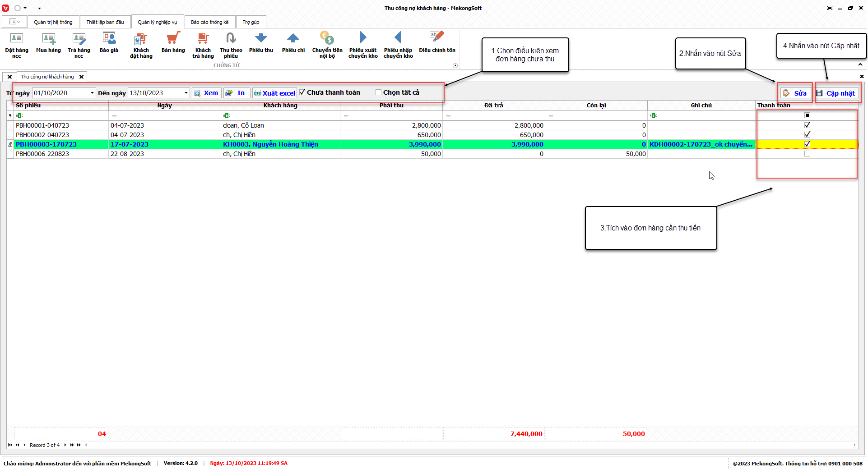Viewport: 868px width, 469px height.
Task: Click the In print button
Action: 236,93
